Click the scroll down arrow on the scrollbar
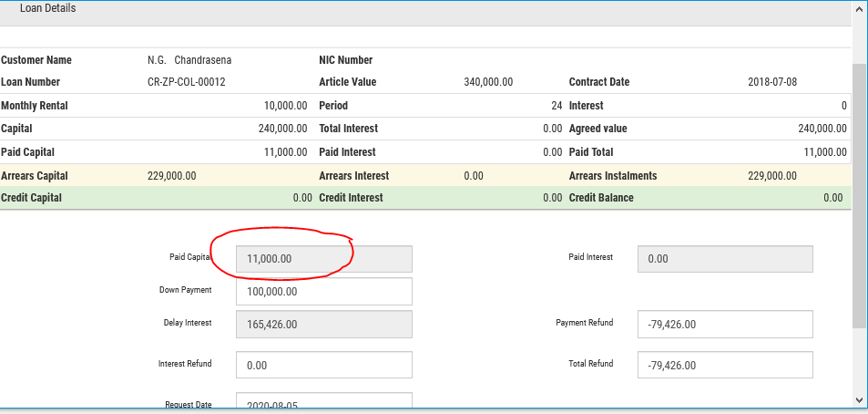Screen dimensions: 868x414 coord(859,399)
